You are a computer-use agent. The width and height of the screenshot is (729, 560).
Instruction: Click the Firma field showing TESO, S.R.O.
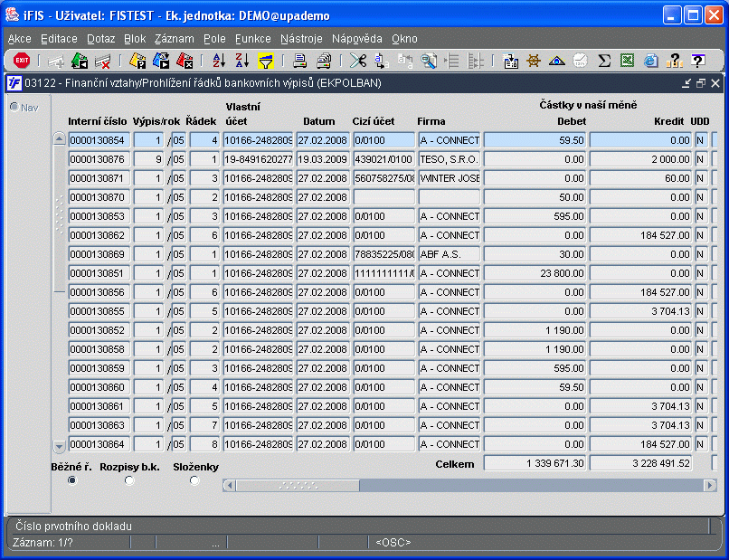[x=449, y=159]
